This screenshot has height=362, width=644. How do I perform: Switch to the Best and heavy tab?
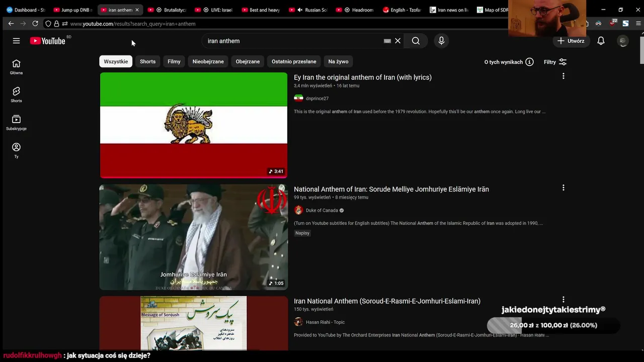262,10
